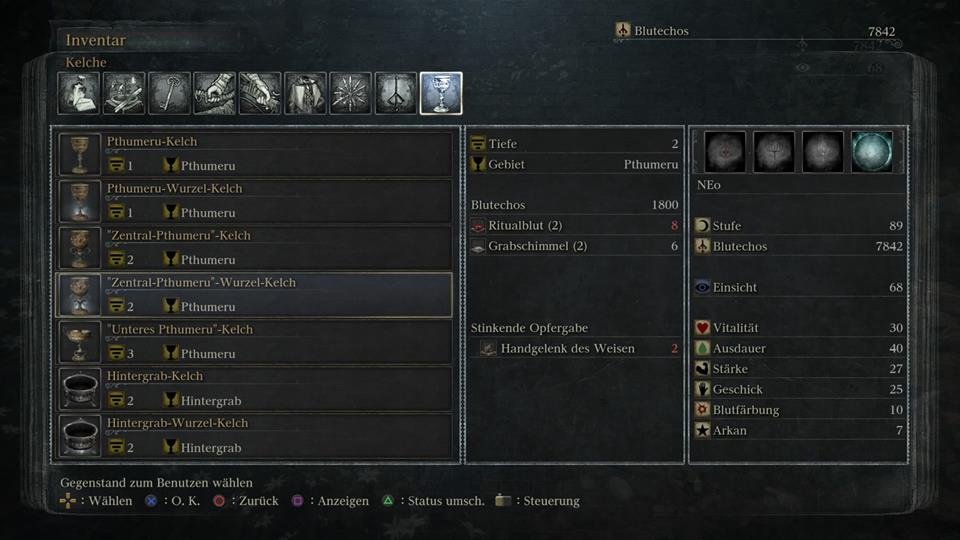Choose the Pthumeru-Kelch list entry
The height and width of the screenshot is (540, 960).
tap(255, 154)
